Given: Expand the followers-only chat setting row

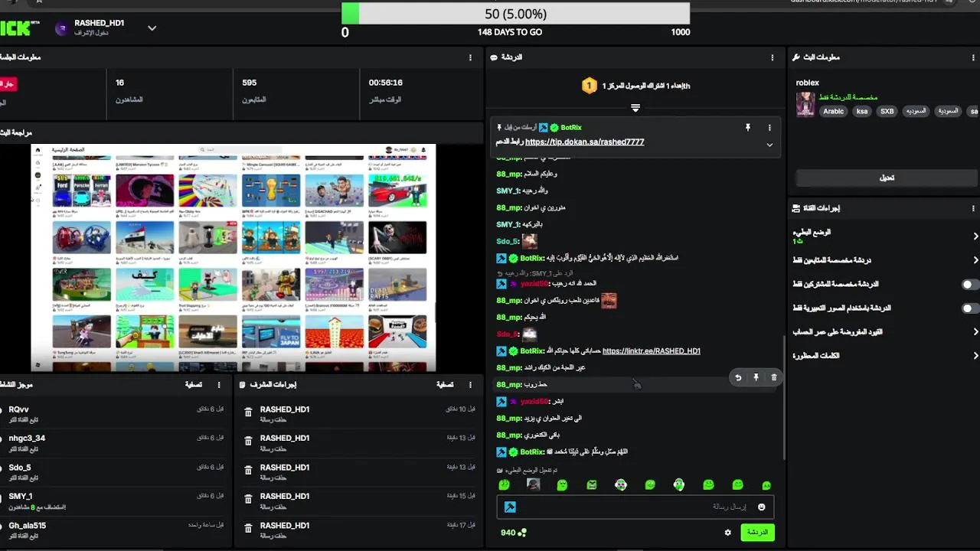Looking at the screenshot, I should 886,260.
